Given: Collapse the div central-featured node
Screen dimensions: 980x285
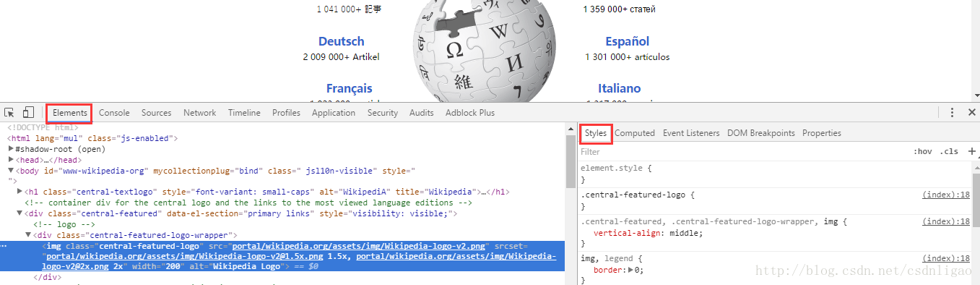Looking at the screenshot, I should (x=20, y=213).
